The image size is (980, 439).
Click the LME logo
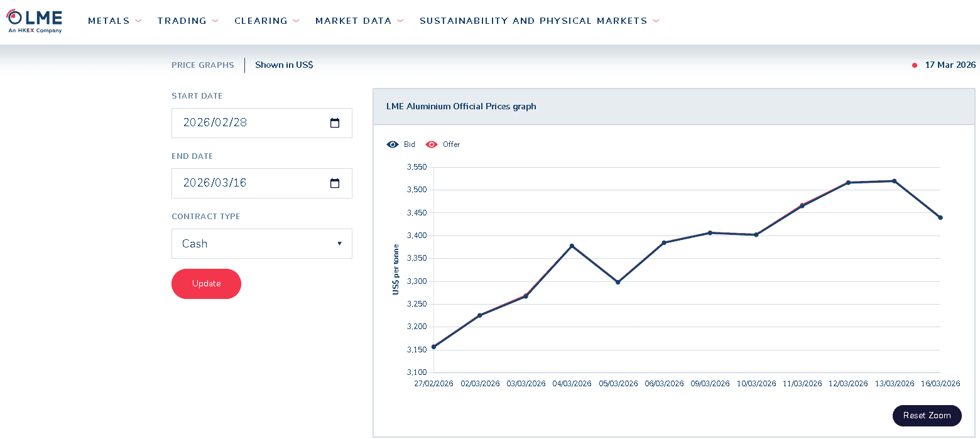coord(35,21)
